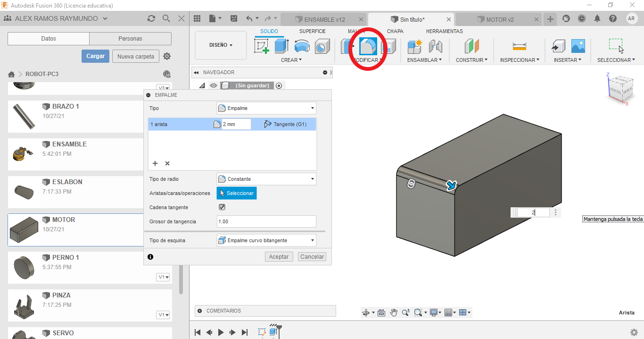Click the blue Cargar button

95,56
